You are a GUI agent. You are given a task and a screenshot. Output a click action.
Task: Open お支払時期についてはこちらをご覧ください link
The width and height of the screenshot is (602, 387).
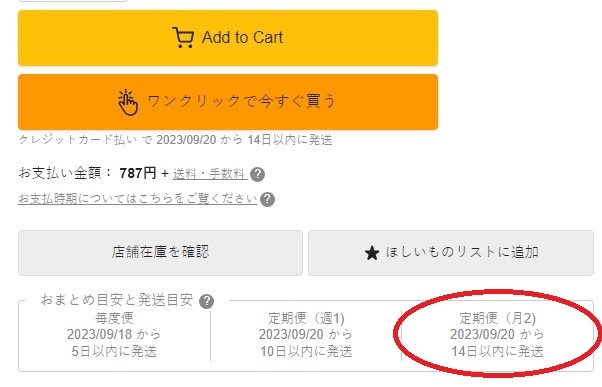[x=137, y=199]
